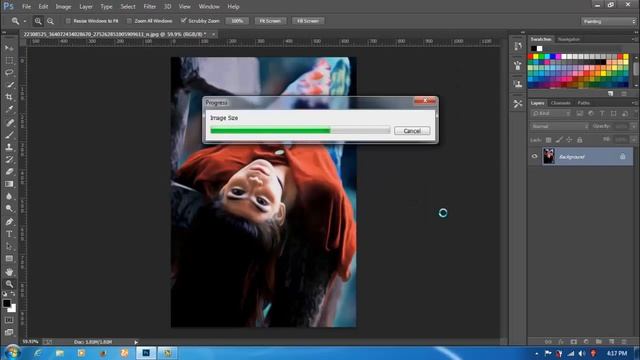This screenshot has height=360, width=640.
Task: Close the open document tab
Action: [213, 34]
